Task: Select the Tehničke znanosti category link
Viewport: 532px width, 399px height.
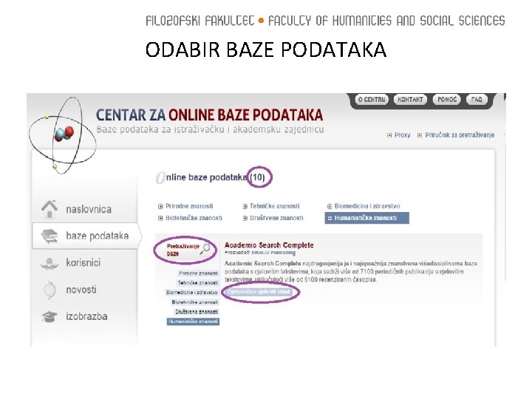Action: [275, 206]
